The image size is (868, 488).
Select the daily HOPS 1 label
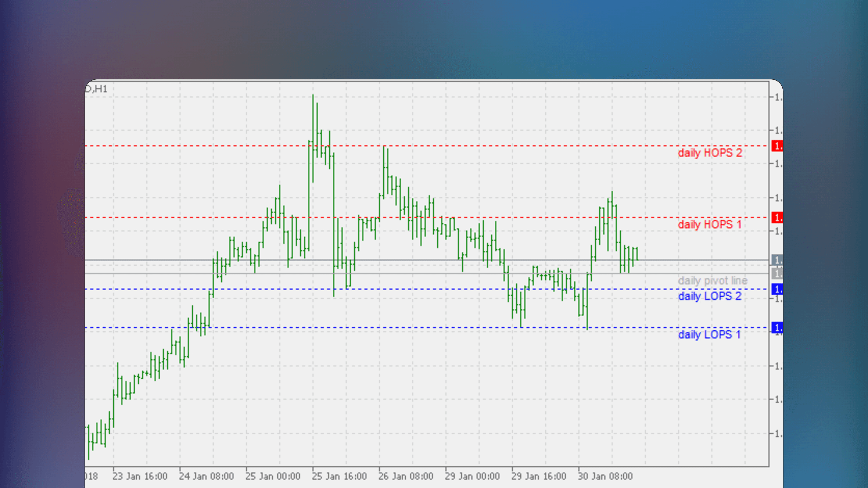pos(710,225)
